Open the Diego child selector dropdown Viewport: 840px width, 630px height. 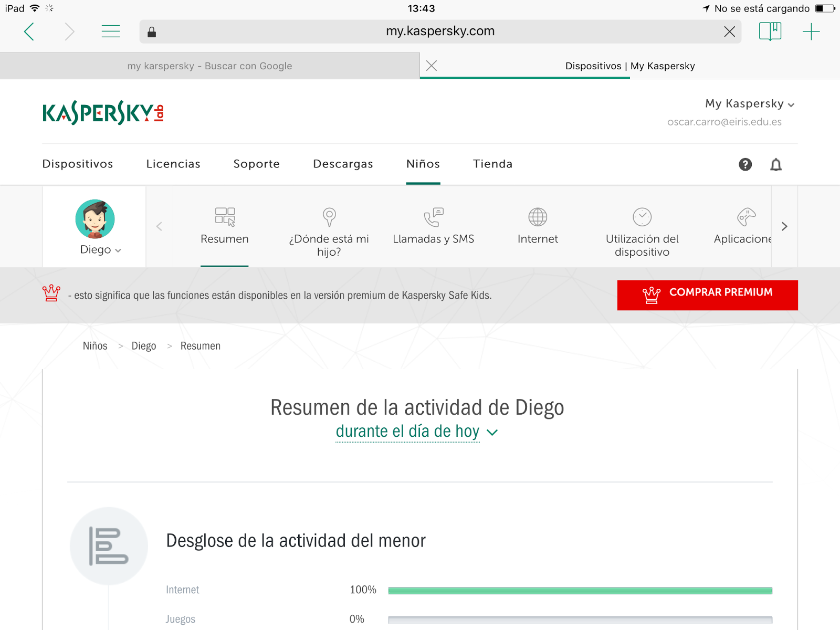[x=101, y=250]
